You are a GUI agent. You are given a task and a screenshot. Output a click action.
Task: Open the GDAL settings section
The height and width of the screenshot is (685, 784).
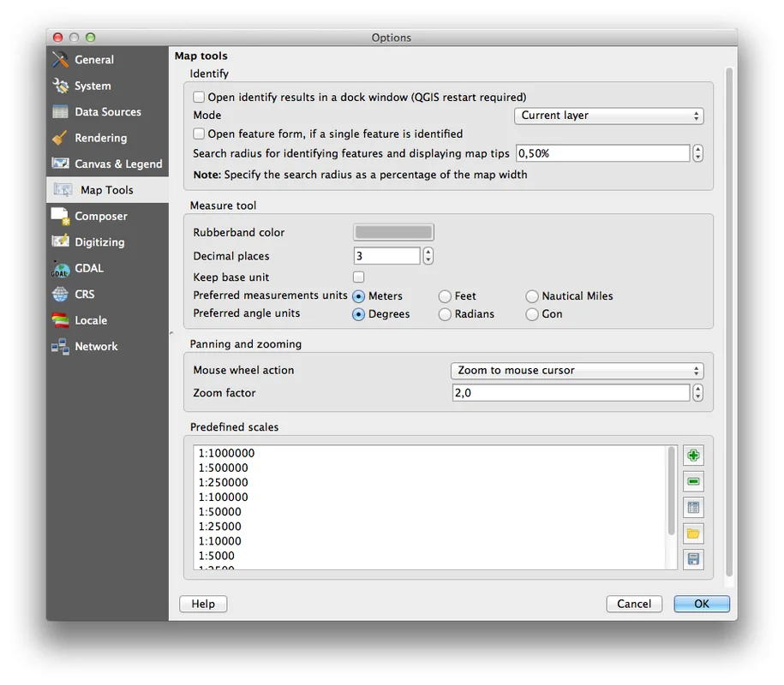click(x=88, y=268)
